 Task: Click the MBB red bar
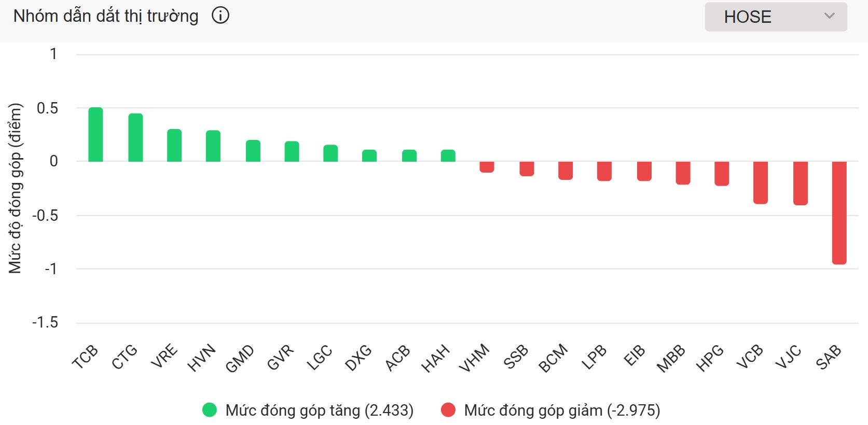click(x=683, y=173)
